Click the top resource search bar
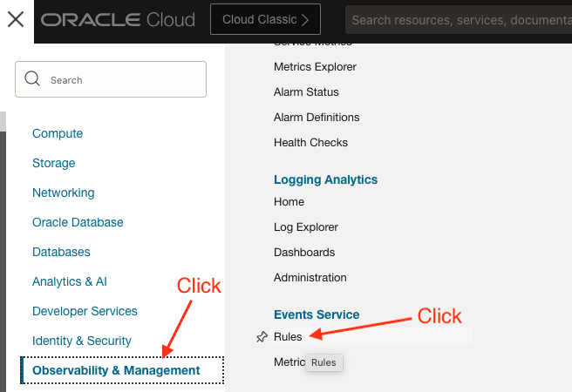 pyautogui.click(x=458, y=19)
